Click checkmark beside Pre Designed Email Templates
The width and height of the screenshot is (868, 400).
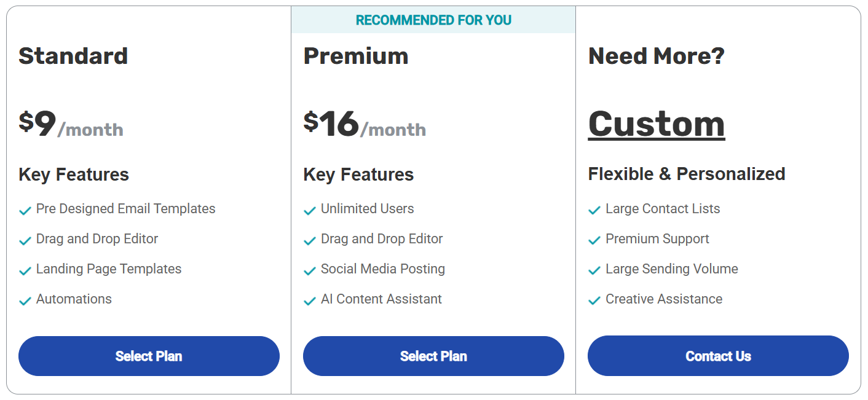pyautogui.click(x=25, y=210)
